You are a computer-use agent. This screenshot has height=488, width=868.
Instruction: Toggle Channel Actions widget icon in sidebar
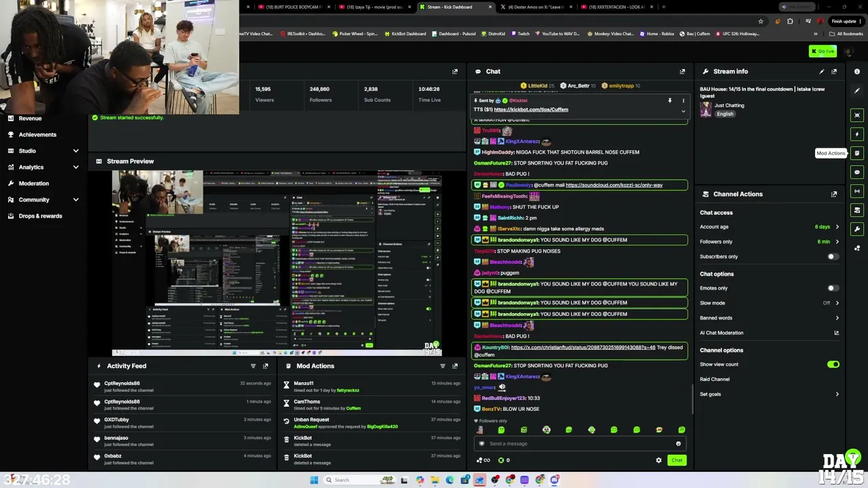click(x=857, y=210)
